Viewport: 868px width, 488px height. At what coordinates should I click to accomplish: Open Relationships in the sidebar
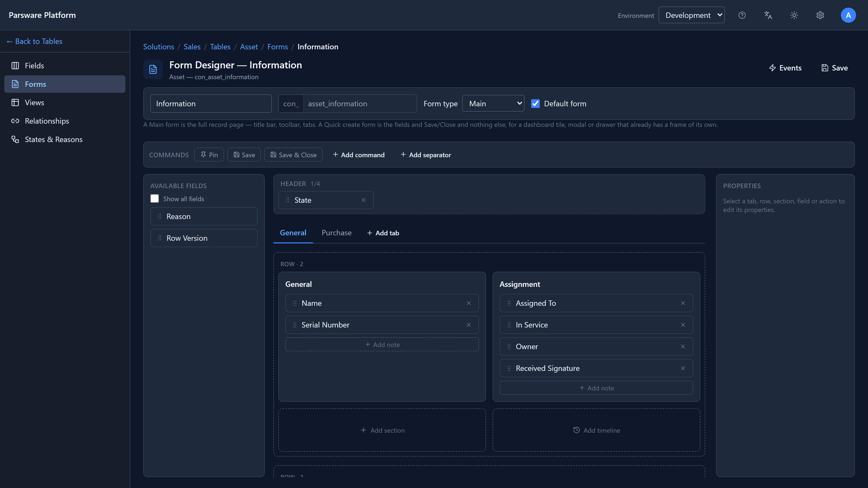pos(65,121)
